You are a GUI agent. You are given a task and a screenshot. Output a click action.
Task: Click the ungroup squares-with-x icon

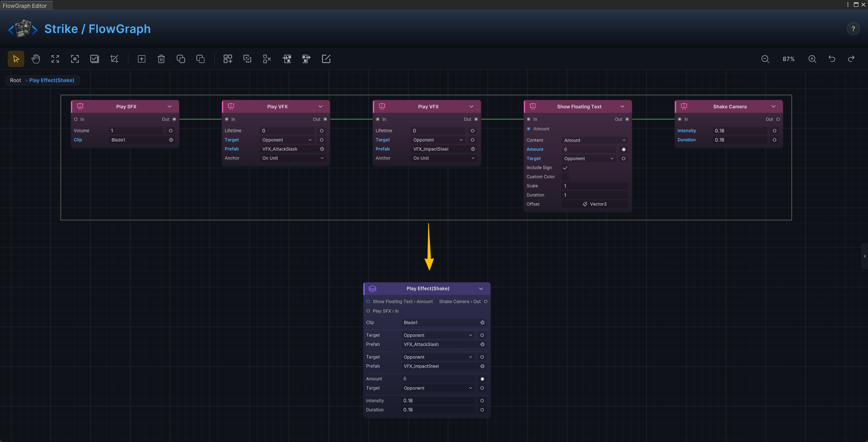tap(267, 59)
